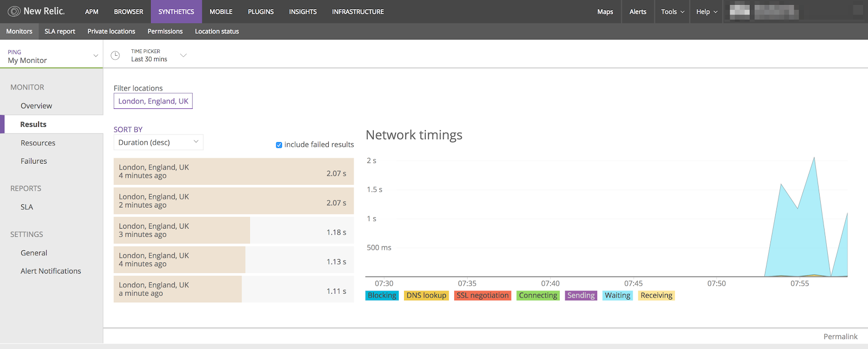This screenshot has width=868, height=349.
Task: Open Alert Notifications settings
Action: pyautogui.click(x=50, y=271)
